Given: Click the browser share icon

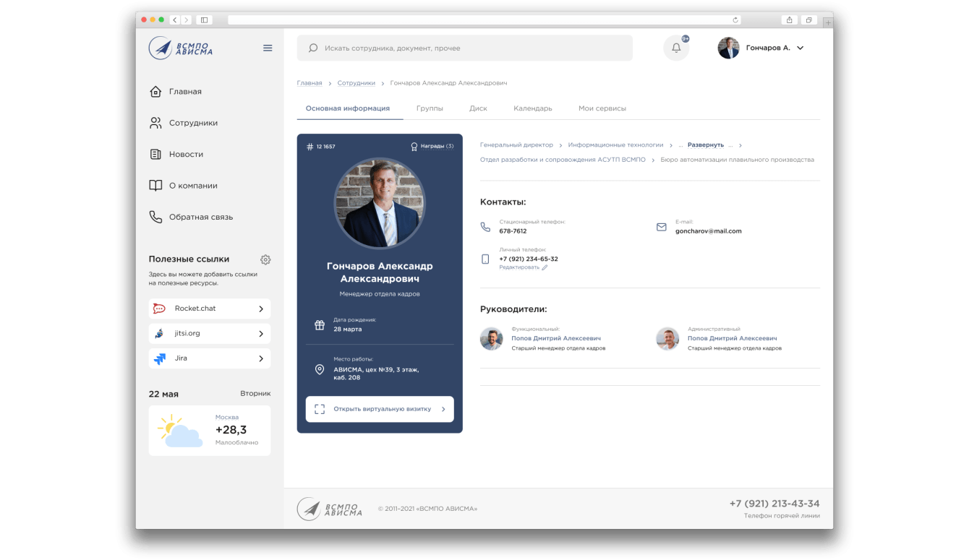Looking at the screenshot, I should coord(790,20).
